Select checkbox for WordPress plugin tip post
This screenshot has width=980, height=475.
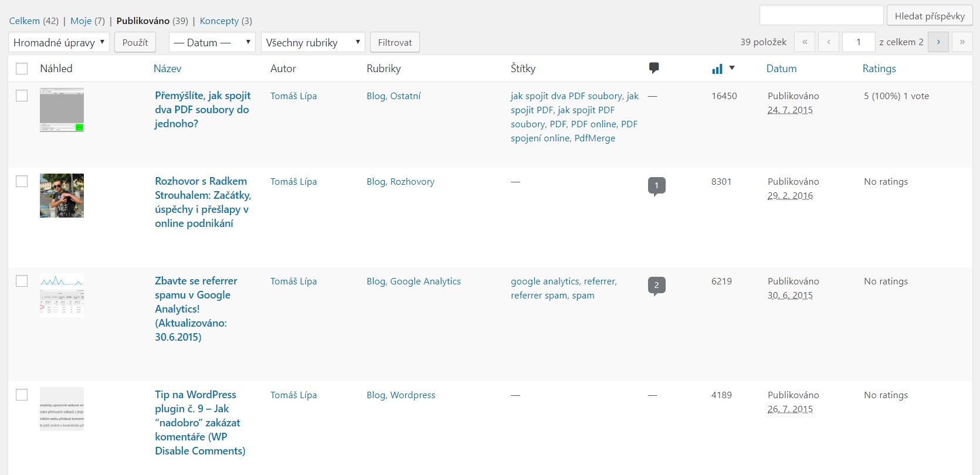coord(22,395)
